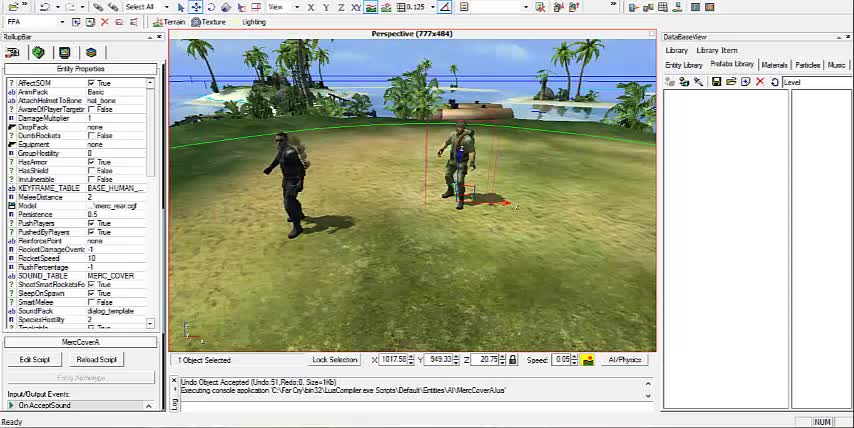The width and height of the screenshot is (854, 428).
Task: Select the Terrain rollup tab icon
Action: pyautogui.click(x=38, y=52)
